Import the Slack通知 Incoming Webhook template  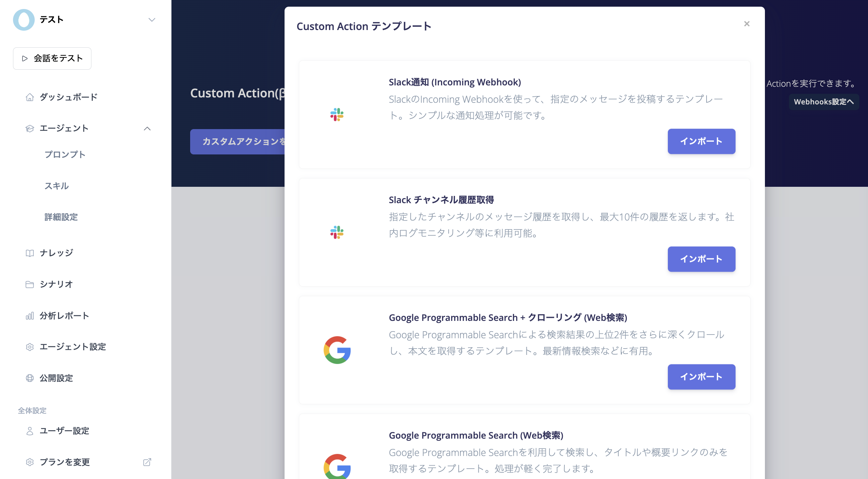[701, 141]
